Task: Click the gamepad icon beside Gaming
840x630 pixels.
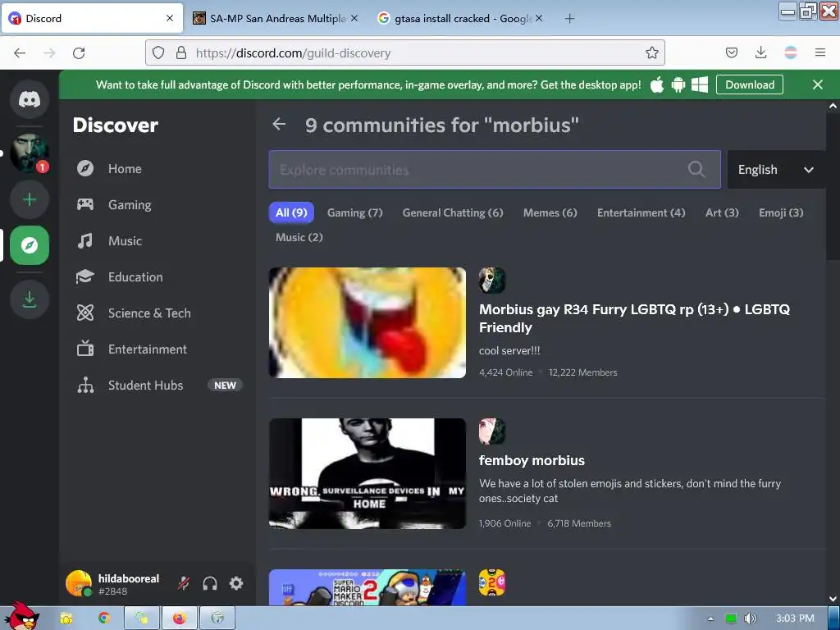Action: coord(85,204)
